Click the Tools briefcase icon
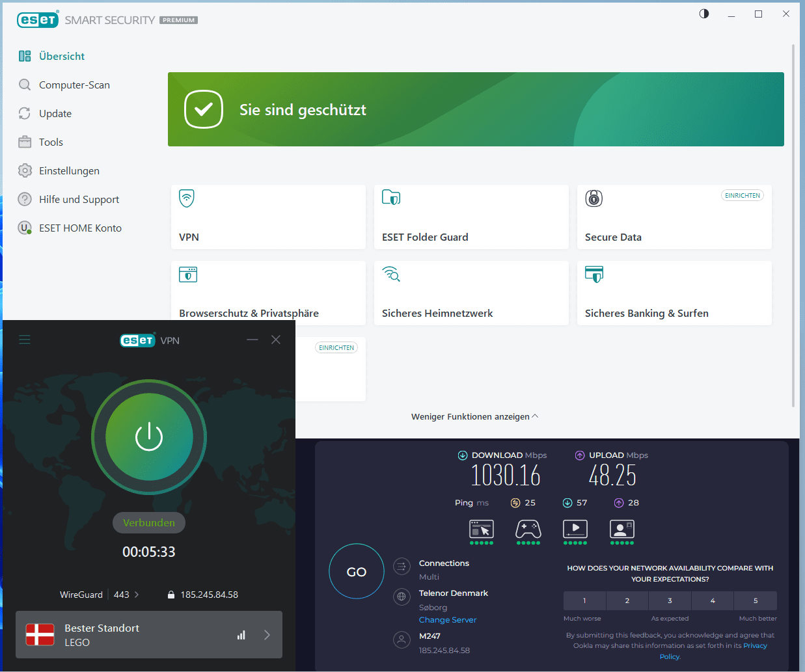Viewport: 805px width, 672px height. (x=25, y=142)
